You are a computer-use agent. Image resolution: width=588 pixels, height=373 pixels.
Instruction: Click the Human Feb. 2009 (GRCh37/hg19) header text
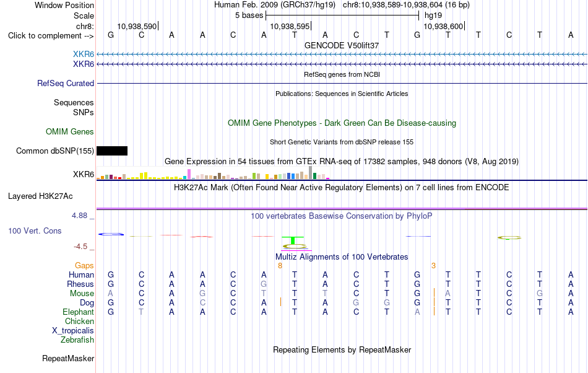coord(276,5)
